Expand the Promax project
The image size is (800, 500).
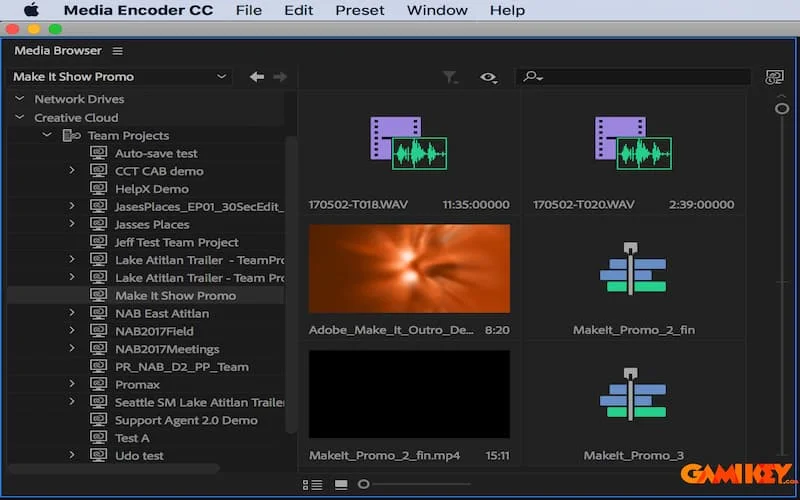click(72, 384)
